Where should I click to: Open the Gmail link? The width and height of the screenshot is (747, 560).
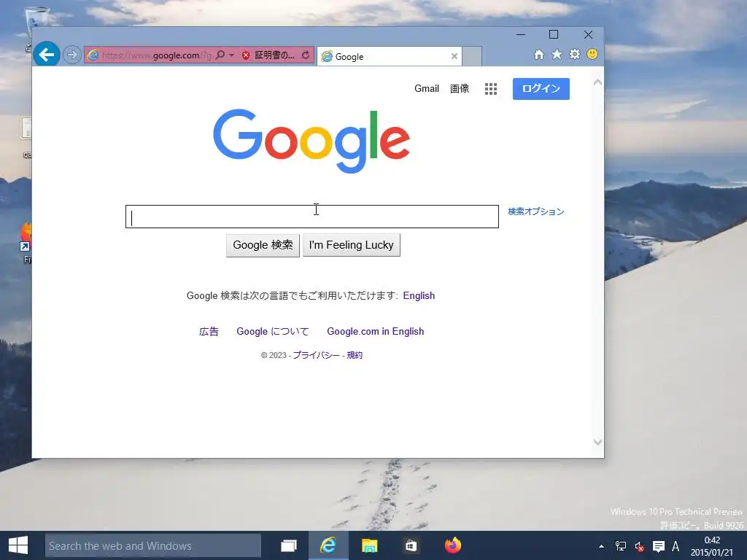426,88
